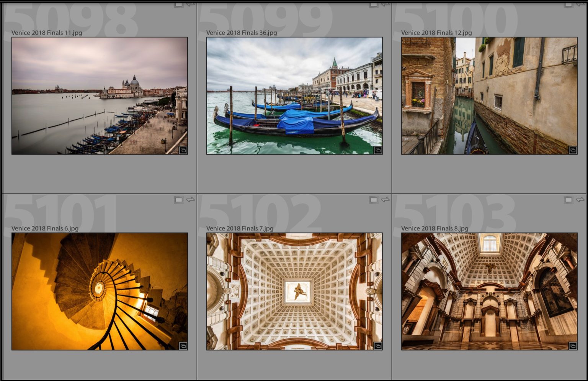
Task: Click the collection badge on Venice 2018 Finals 11.jpg
Action: pos(183,150)
